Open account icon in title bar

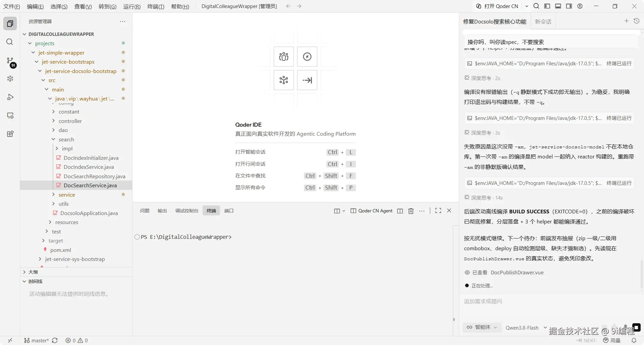click(580, 6)
